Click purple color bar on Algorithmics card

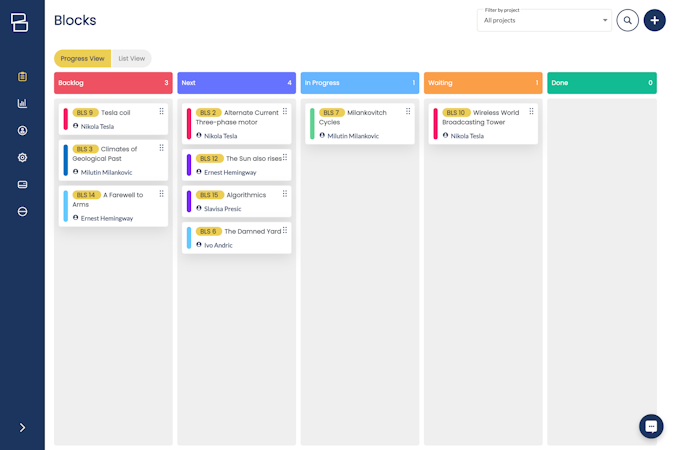click(x=189, y=202)
